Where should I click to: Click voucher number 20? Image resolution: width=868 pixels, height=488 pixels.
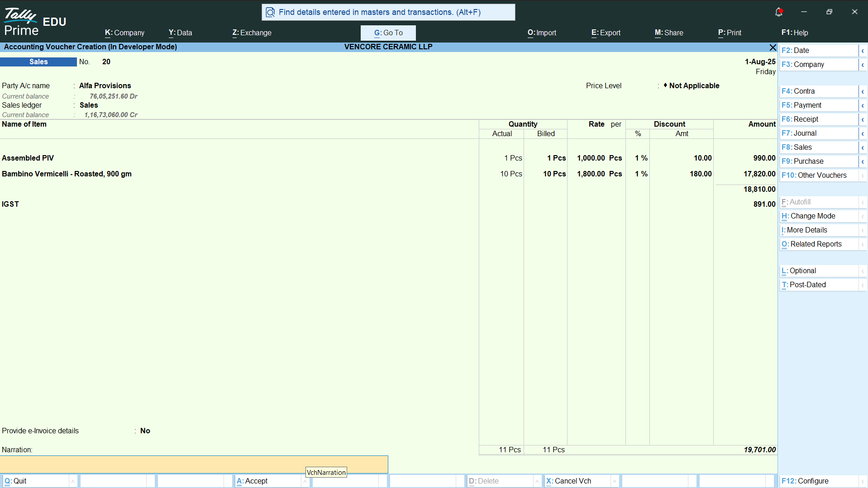106,62
